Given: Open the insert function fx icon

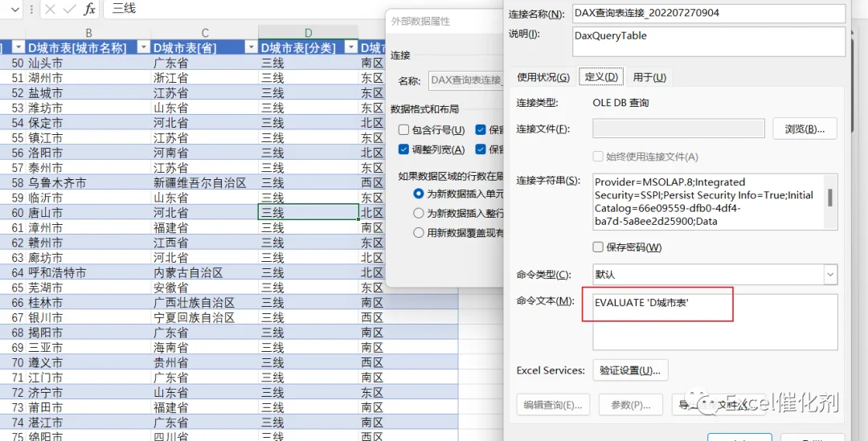Looking at the screenshot, I should [89, 9].
